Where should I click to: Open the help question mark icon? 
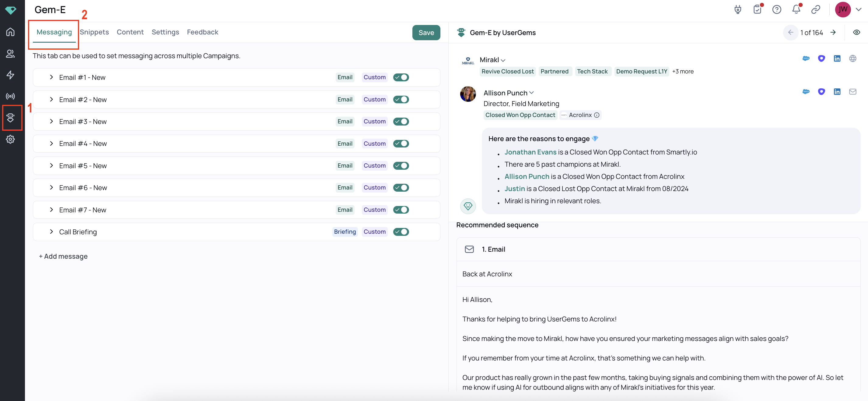click(777, 9)
